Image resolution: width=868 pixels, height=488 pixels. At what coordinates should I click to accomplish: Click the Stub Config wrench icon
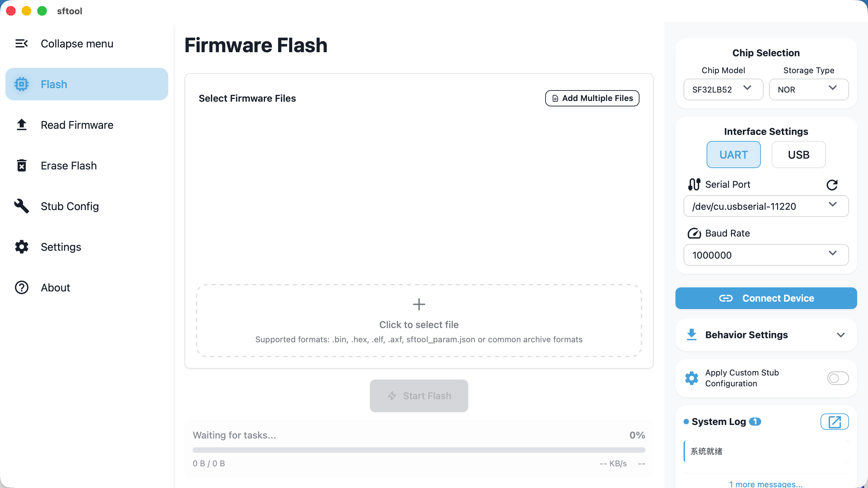pyautogui.click(x=21, y=206)
